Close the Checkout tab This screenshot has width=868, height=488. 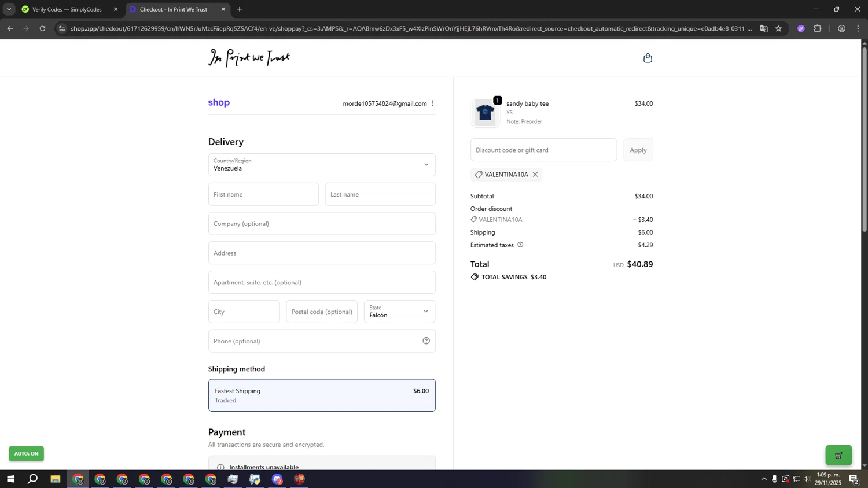(223, 9)
